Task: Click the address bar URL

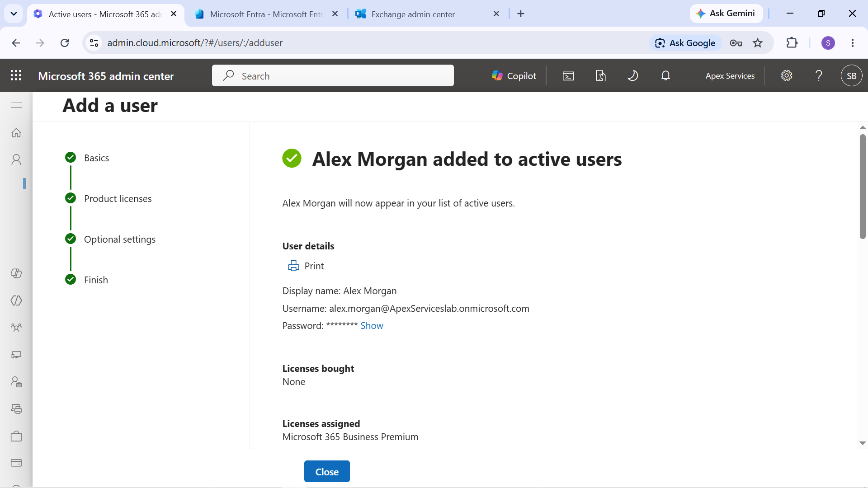Action: (x=195, y=43)
